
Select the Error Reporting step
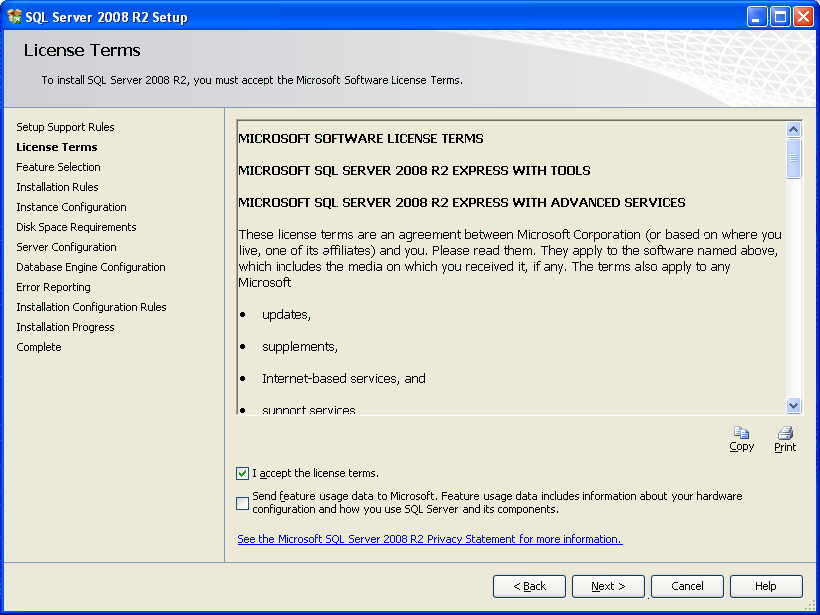(53, 287)
